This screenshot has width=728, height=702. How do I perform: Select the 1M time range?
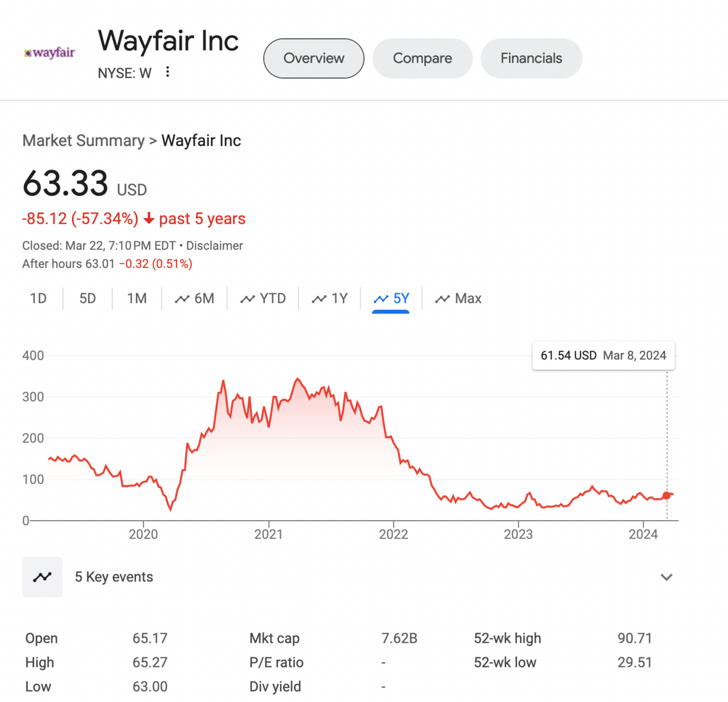point(136,299)
